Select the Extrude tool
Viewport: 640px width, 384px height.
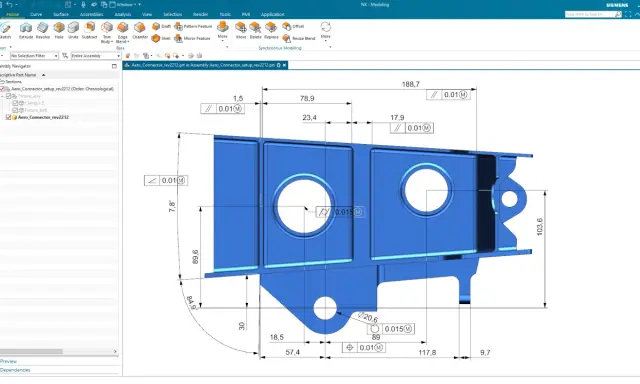pyautogui.click(x=26, y=31)
